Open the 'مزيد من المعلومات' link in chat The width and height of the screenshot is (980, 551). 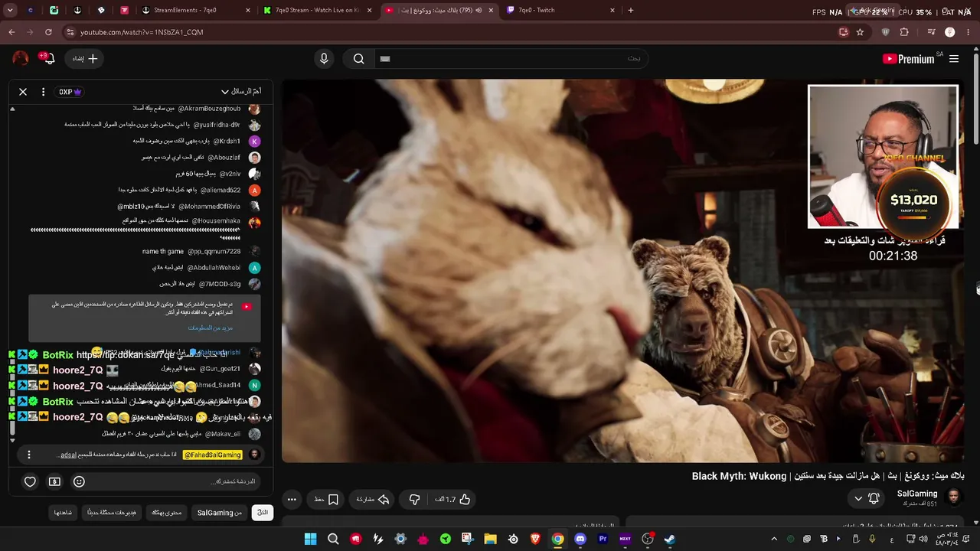click(211, 328)
